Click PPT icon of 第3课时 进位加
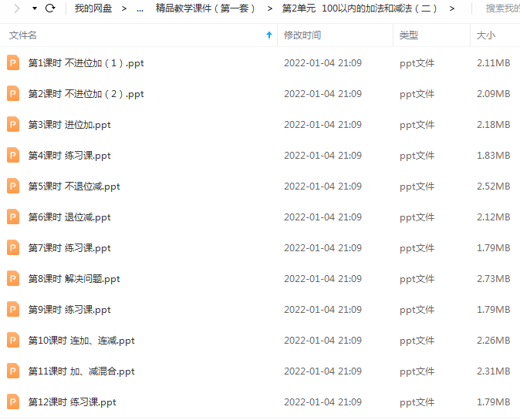The height and width of the screenshot is (420, 520). [13, 125]
